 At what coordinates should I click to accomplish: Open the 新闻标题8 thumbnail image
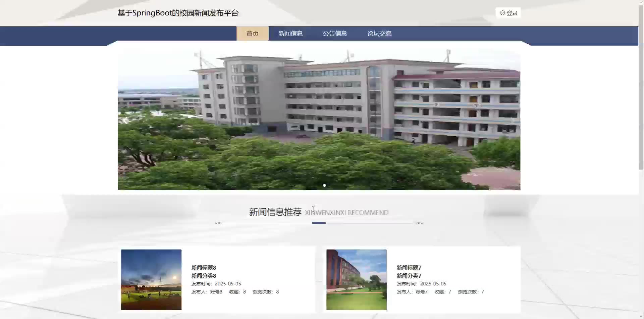click(151, 279)
